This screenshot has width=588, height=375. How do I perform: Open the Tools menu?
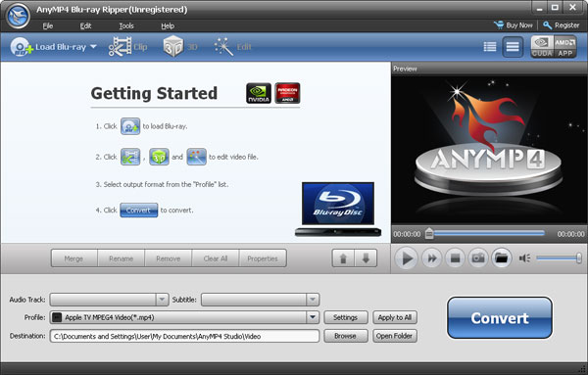point(126,25)
